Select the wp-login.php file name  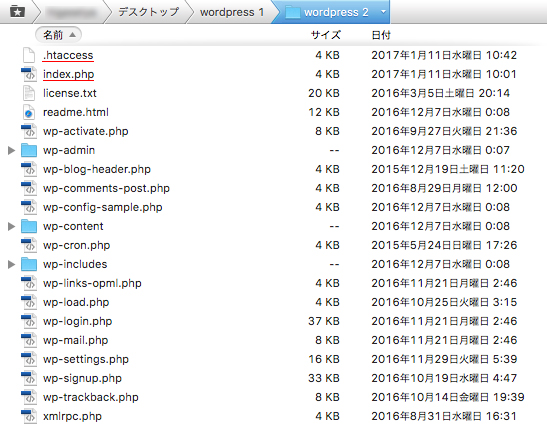pyautogui.click(x=77, y=321)
